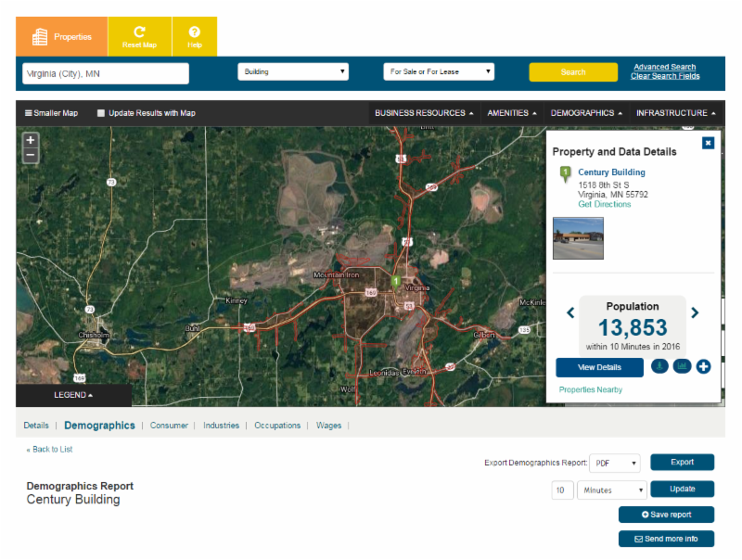Click the chart icon beside View Details

(x=682, y=366)
